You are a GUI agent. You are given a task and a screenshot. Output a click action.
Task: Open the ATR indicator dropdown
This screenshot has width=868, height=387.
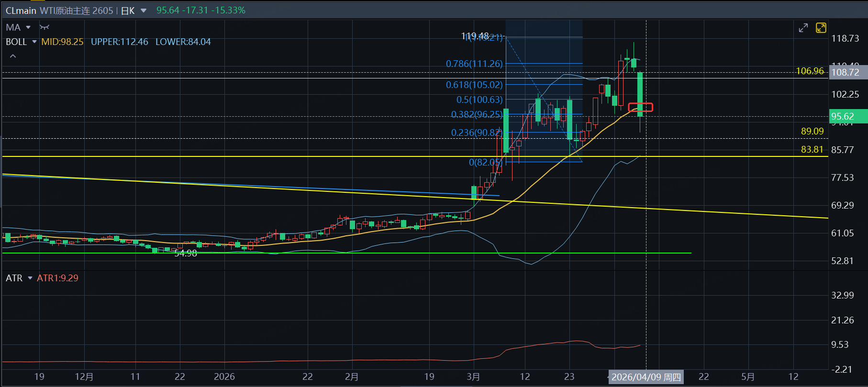pos(30,278)
